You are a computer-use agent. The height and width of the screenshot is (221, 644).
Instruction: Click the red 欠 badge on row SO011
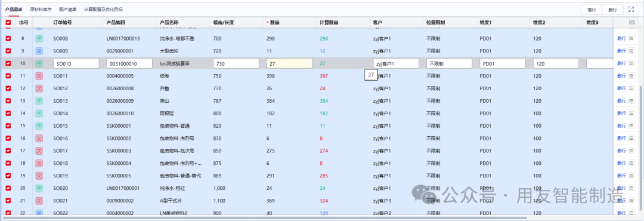pos(39,76)
